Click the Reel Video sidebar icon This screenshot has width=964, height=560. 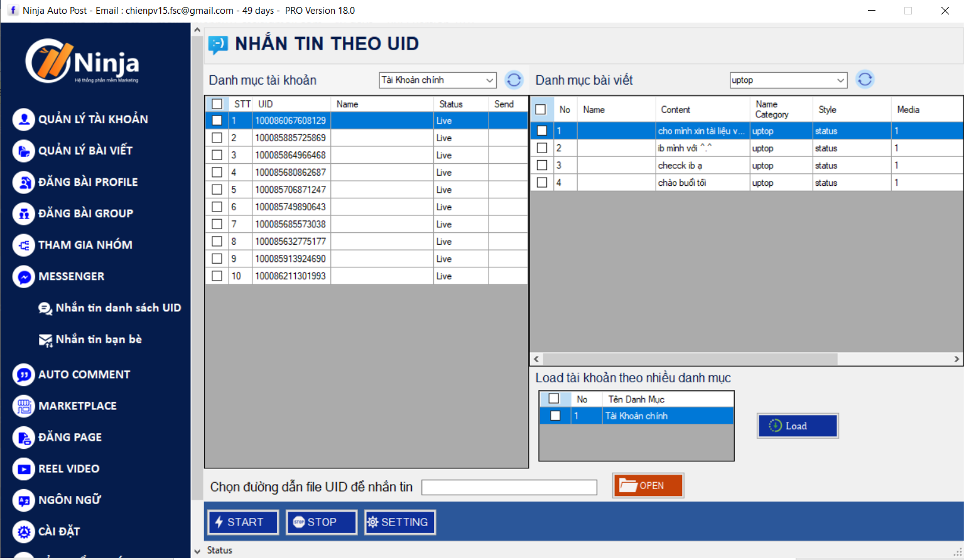(24, 469)
